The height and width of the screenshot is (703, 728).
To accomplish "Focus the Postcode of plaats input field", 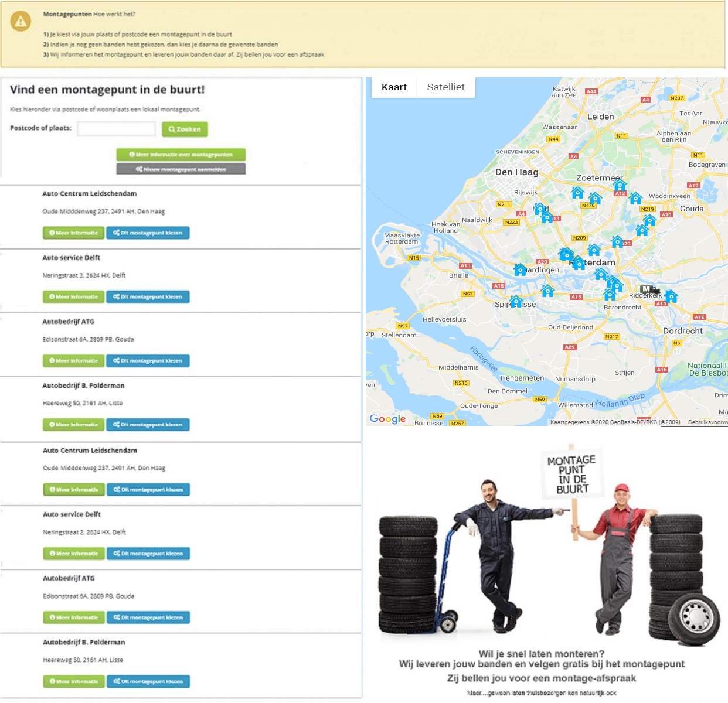I will 116,129.
